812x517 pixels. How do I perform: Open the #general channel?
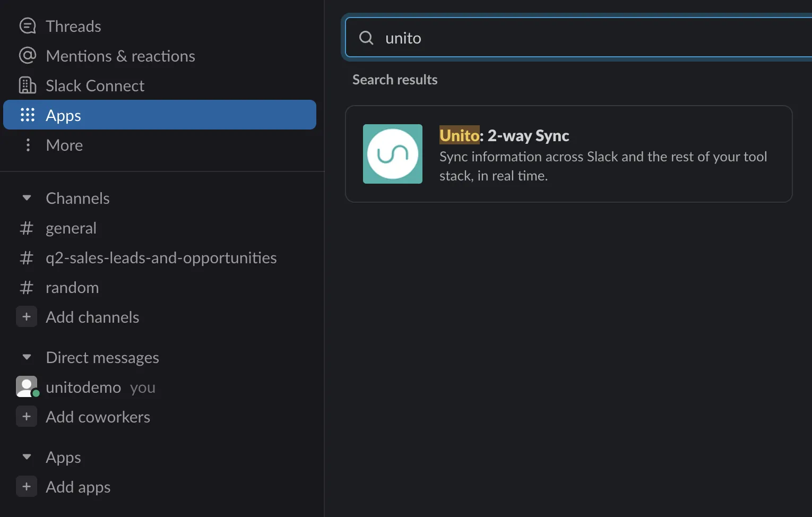click(71, 228)
